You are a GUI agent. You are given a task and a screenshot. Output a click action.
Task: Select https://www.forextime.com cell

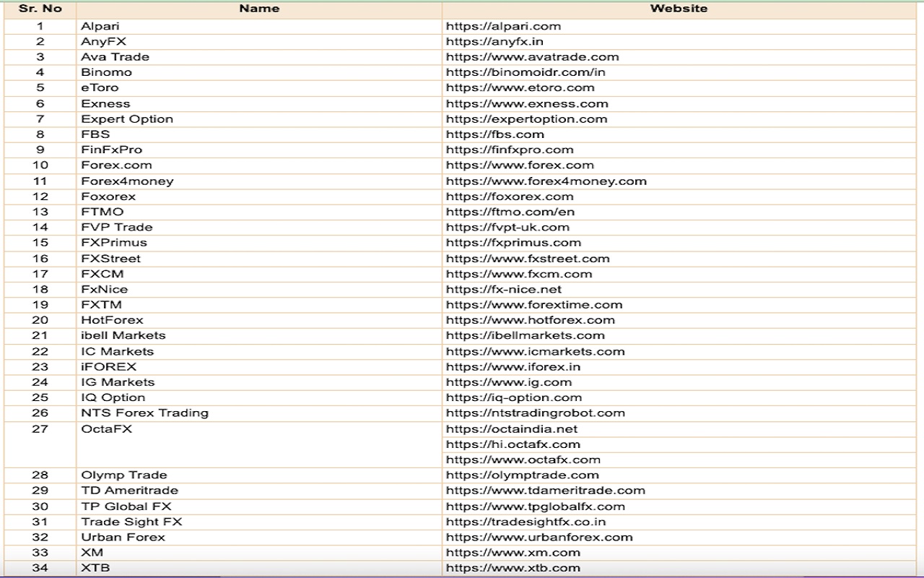click(x=679, y=304)
